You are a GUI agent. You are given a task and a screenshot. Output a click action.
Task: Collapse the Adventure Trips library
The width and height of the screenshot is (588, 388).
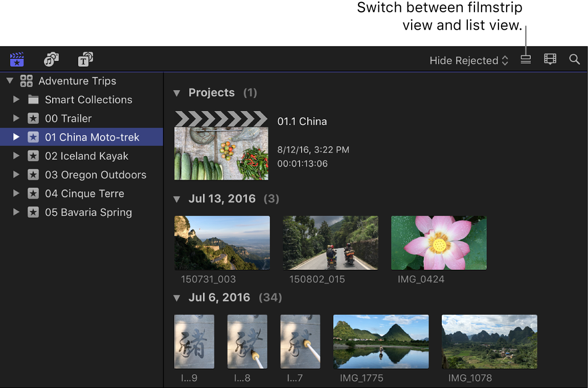[x=9, y=80]
